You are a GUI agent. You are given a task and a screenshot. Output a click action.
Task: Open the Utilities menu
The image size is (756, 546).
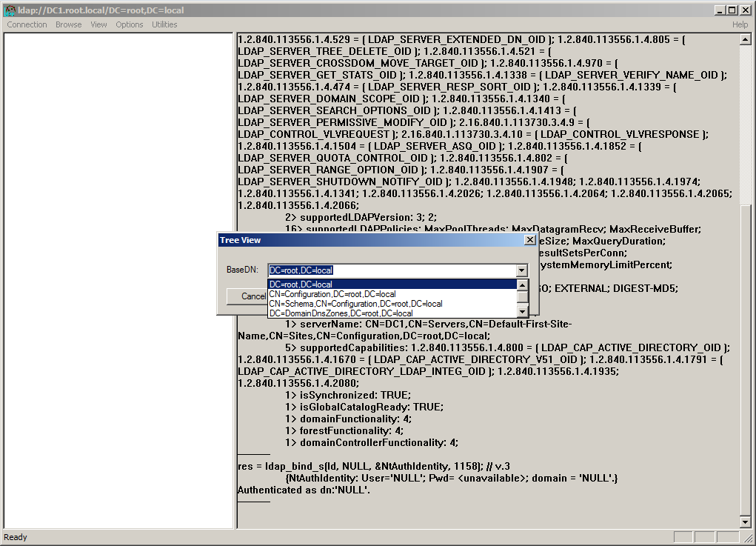(x=164, y=24)
